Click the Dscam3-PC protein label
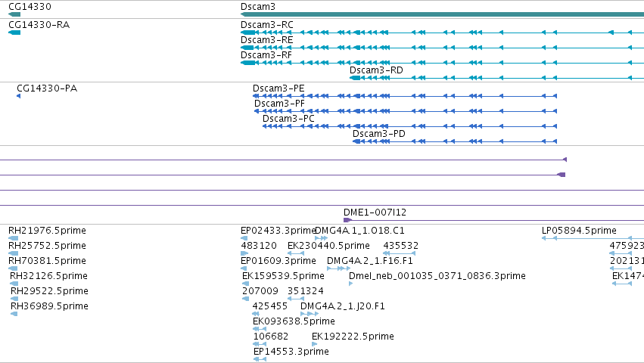 click(x=289, y=119)
